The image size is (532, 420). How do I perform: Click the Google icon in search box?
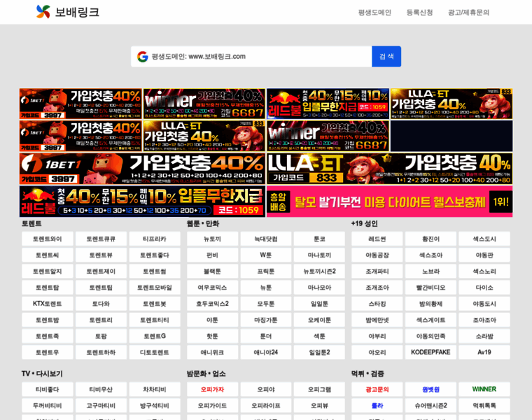143,57
